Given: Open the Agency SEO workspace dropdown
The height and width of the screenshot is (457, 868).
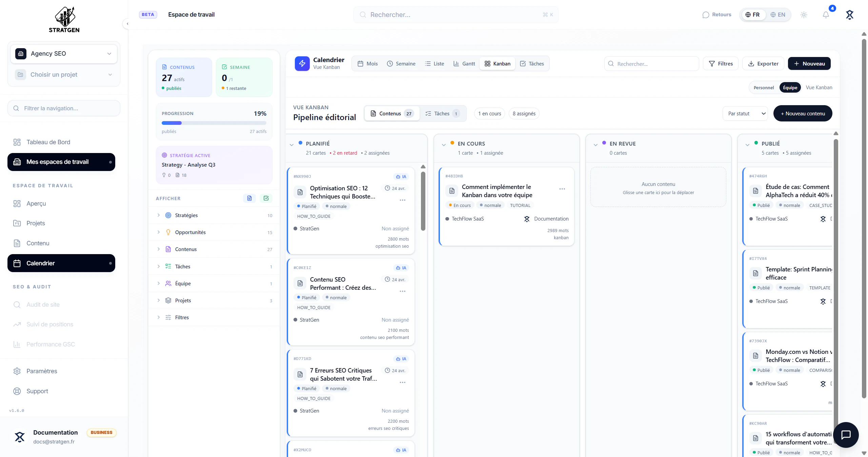Looking at the screenshot, I should [64, 54].
